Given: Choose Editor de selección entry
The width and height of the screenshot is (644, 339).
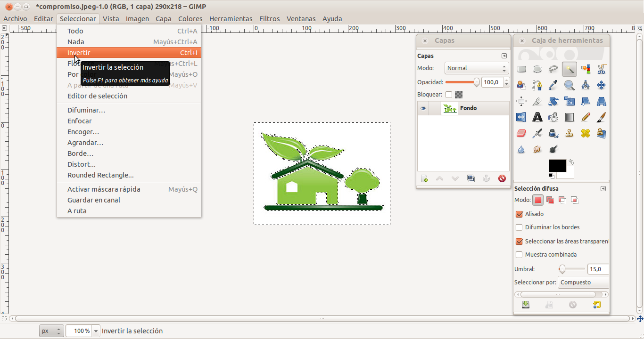Looking at the screenshot, I should click(x=129, y=96).
